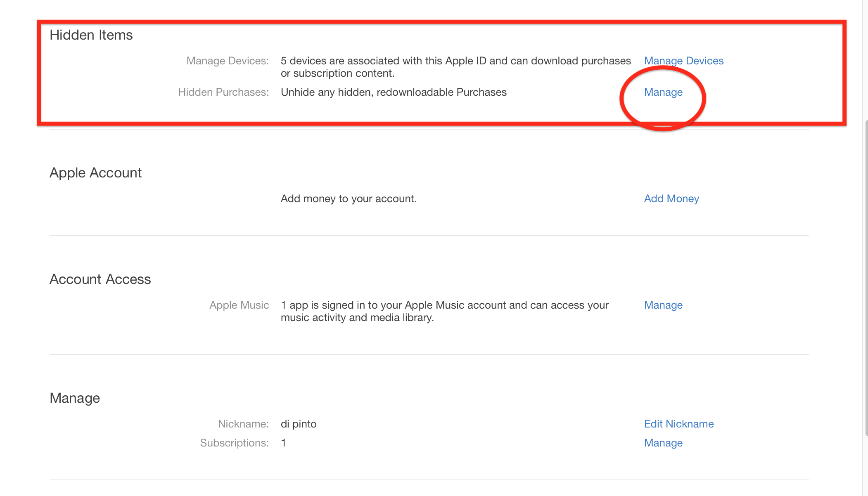
Task: Click the Apple Account section heading
Action: click(95, 173)
